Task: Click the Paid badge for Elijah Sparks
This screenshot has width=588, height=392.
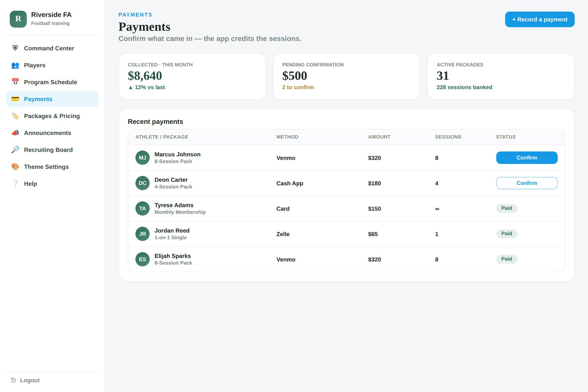Action: click(x=507, y=259)
